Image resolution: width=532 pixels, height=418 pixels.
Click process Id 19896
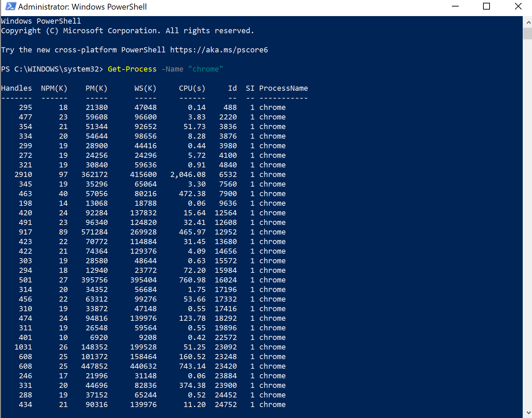[x=226, y=328]
